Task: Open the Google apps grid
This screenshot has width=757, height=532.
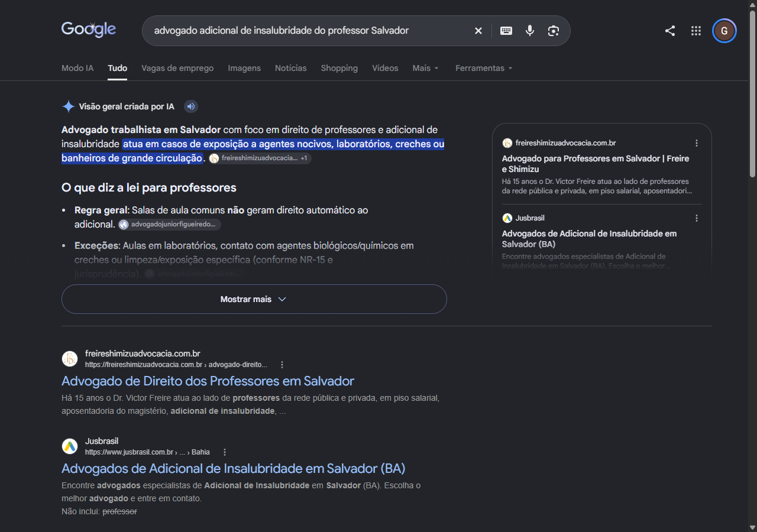Action: pyautogui.click(x=696, y=31)
